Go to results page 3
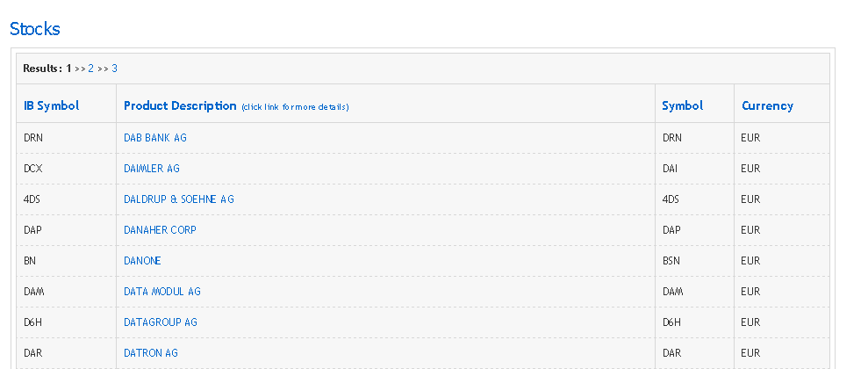The height and width of the screenshot is (369, 868). [114, 69]
